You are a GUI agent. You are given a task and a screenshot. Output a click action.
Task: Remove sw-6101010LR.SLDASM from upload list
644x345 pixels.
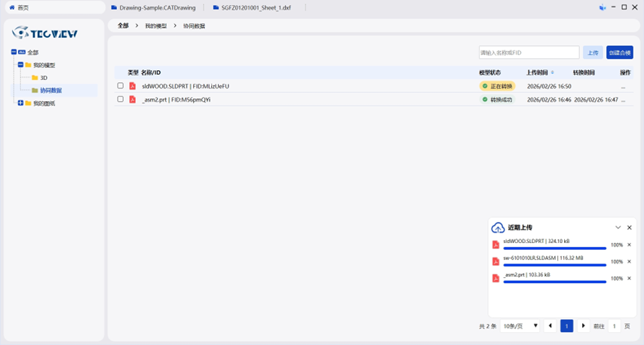pyautogui.click(x=630, y=261)
